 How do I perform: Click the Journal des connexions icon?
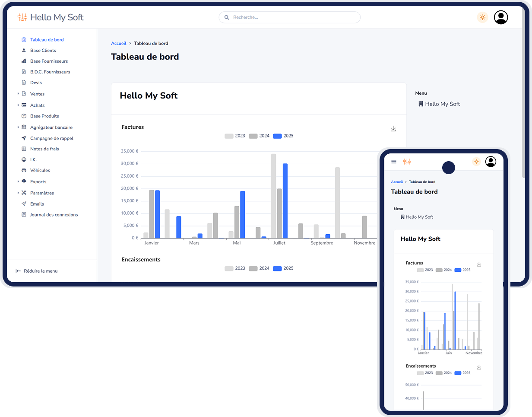click(24, 215)
